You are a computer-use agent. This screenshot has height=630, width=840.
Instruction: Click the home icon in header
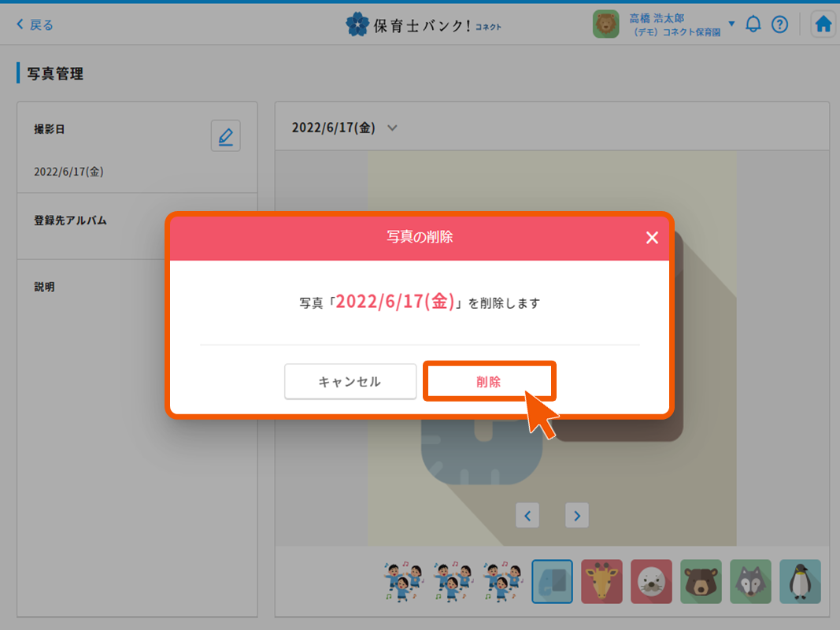823,24
